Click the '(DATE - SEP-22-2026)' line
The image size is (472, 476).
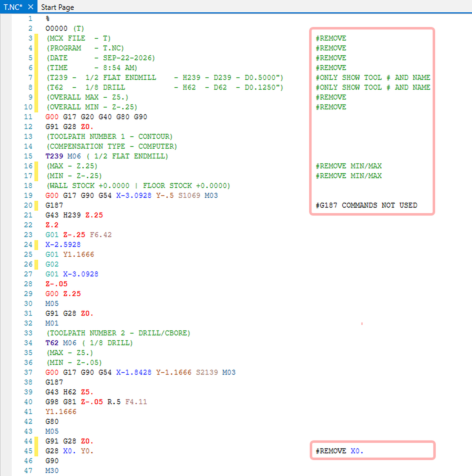pyautogui.click(x=101, y=58)
